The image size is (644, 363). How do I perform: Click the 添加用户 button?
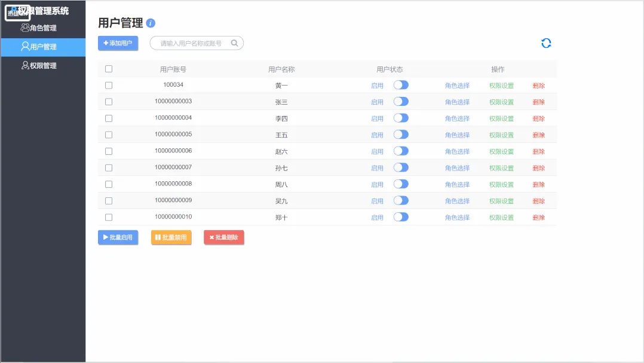point(118,43)
